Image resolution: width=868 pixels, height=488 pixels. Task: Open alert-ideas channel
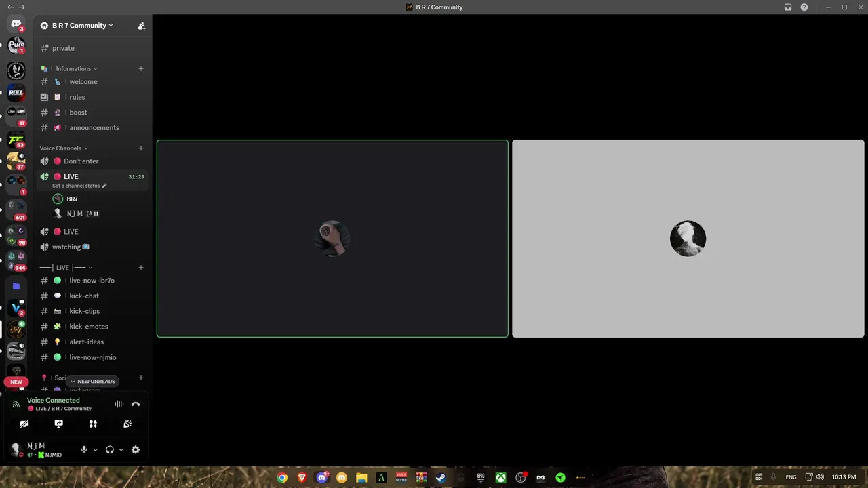pos(93,342)
